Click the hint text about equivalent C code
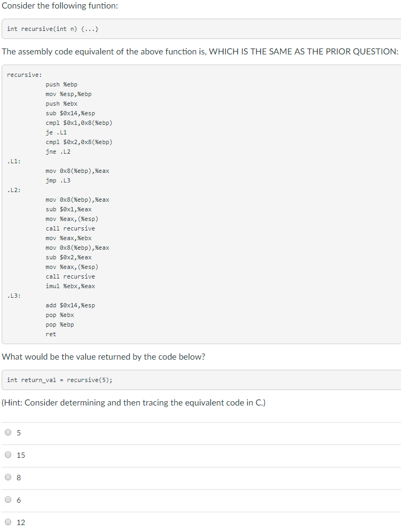This screenshot has height=532, width=401. point(134,403)
